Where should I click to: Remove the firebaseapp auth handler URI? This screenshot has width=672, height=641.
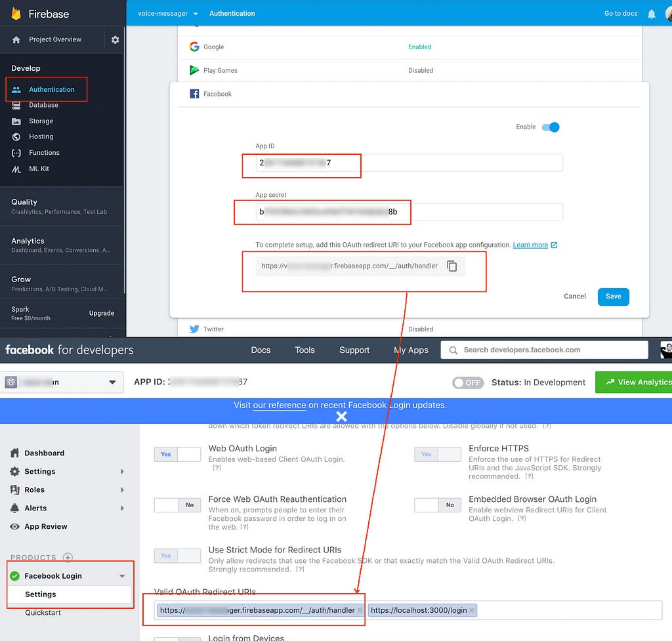point(360,610)
